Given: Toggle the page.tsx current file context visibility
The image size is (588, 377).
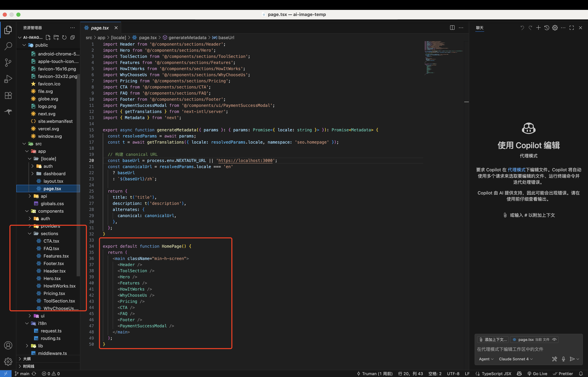Looking at the screenshot, I should pos(554,340).
